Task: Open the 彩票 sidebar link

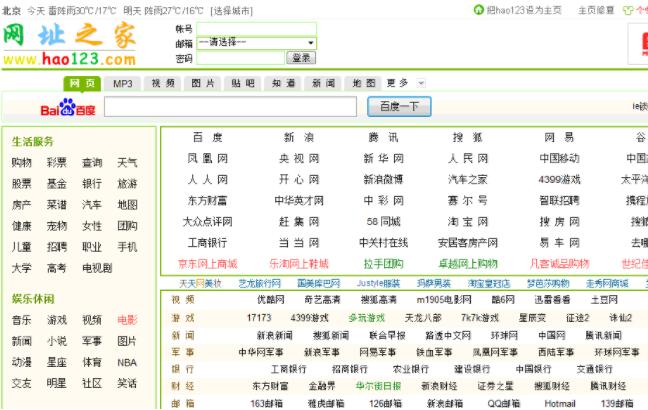Action: coord(57,163)
